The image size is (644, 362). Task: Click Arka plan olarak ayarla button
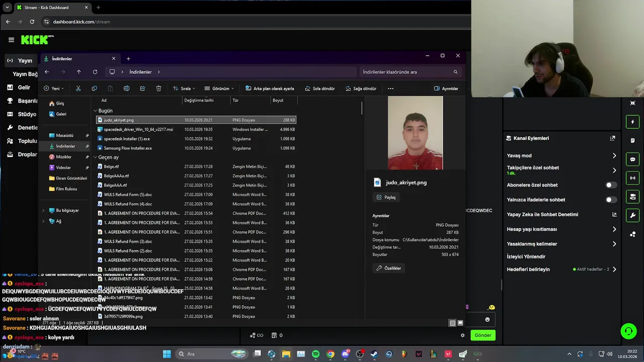pos(270,88)
